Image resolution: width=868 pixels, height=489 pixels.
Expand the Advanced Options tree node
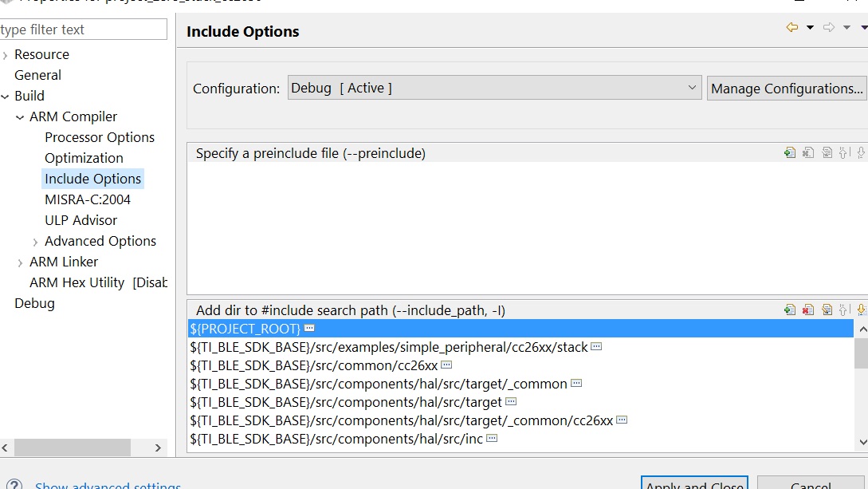point(35,242)
